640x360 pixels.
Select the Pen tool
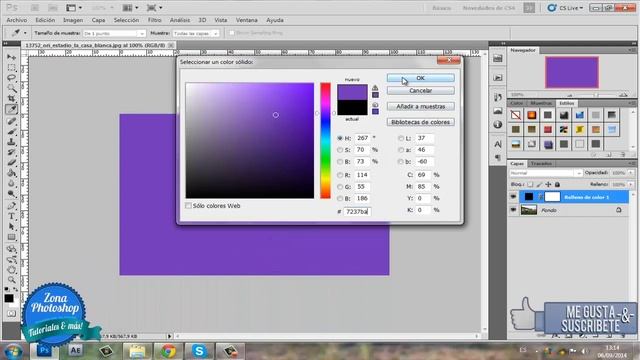click(x=11, y=206)
